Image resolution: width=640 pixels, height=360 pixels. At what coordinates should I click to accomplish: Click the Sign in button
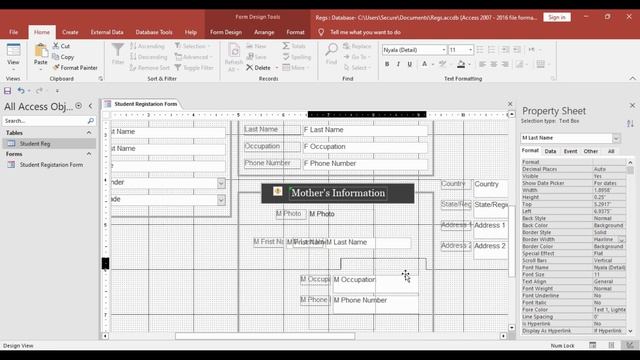557,17
